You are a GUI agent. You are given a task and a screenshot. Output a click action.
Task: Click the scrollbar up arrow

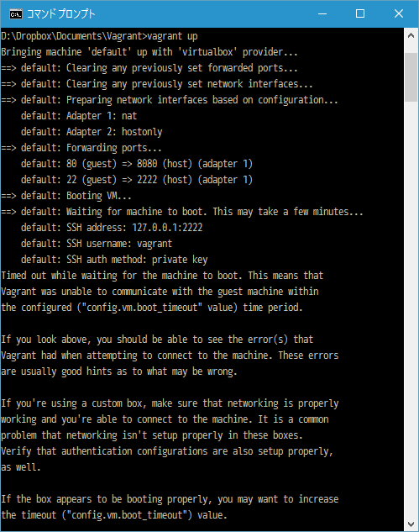point(411,35)
